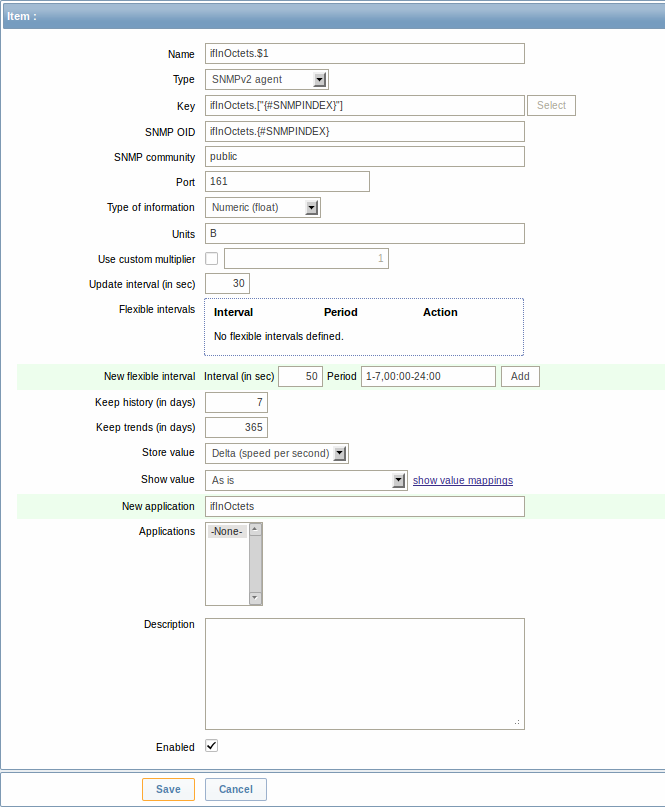Click the New application field
The image size is (665, 807).
click(364, 506)
